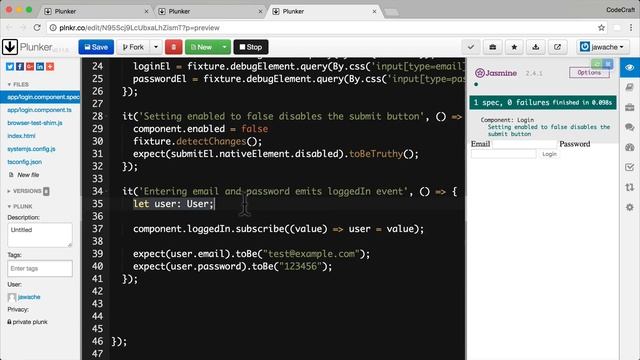Click the '1 spec, 0 failures' result bar
The image size is (640, 360).
543,102
